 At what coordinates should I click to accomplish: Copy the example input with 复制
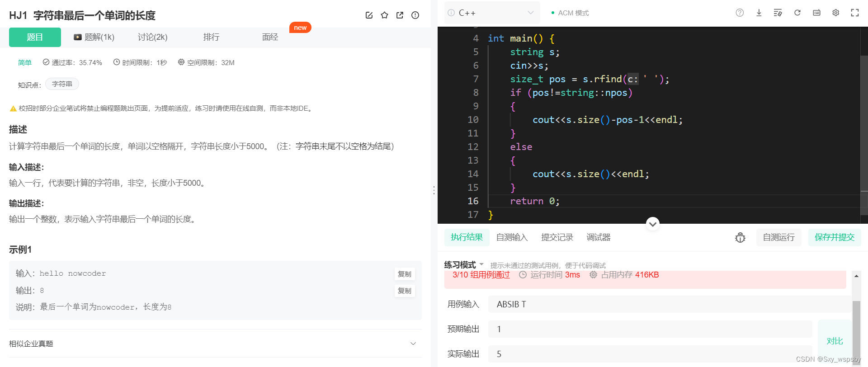pyautogui.click(x=405, y=274)
